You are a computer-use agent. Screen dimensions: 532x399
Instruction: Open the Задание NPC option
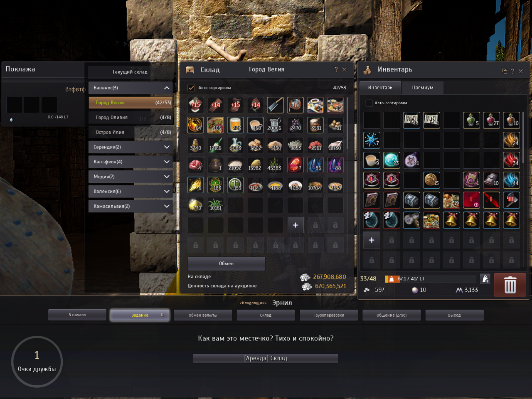click(x=140, y=315)
